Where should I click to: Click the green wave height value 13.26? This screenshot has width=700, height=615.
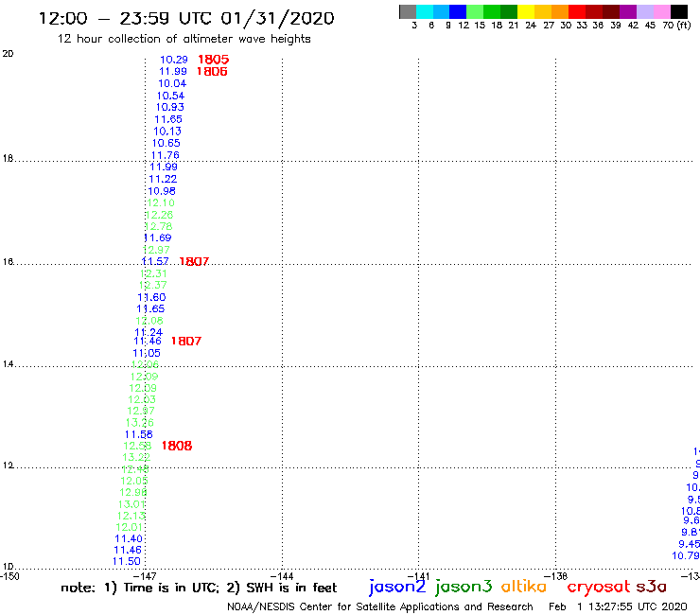click(x=140, y=423)
